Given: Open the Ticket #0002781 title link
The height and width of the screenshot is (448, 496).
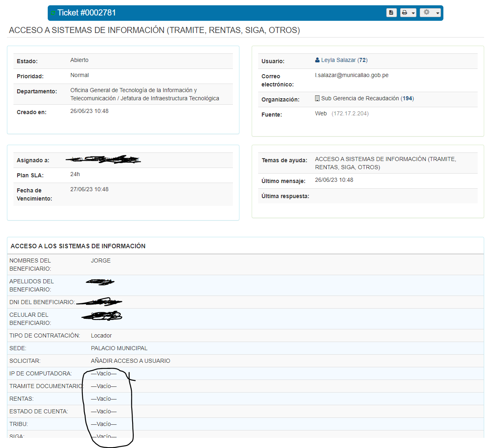Looking at the screenshot, I should pyautogui.click(x=86, y=13).
